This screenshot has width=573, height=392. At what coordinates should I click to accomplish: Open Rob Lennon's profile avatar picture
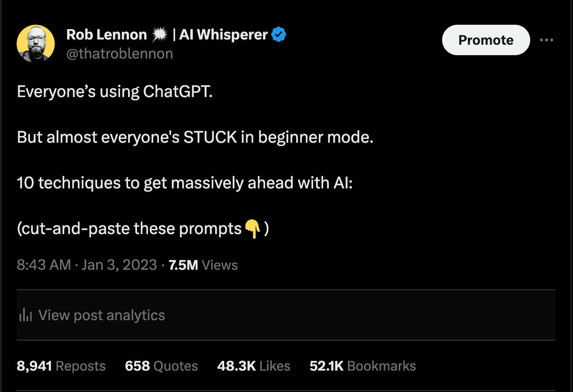pos(36,43)
